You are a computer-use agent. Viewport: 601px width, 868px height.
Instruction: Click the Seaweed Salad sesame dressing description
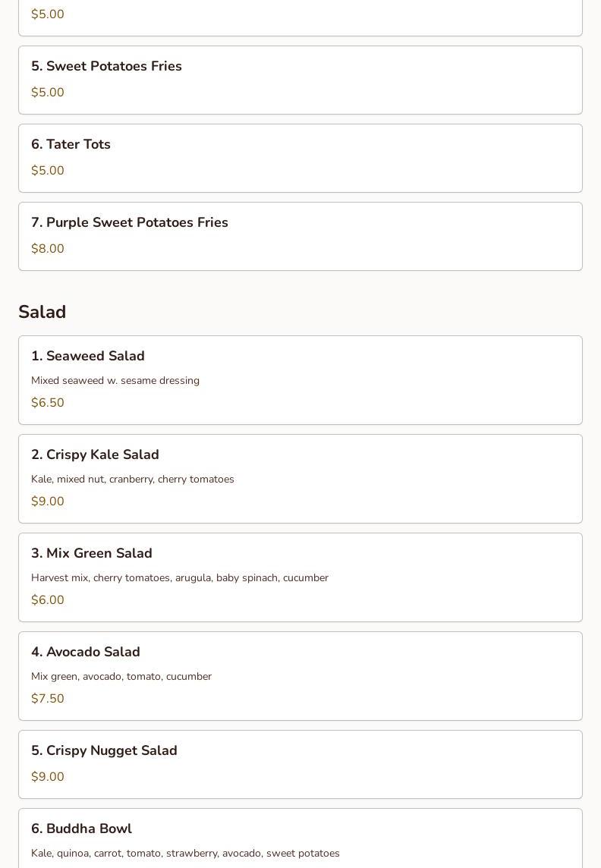pos(115,381)
